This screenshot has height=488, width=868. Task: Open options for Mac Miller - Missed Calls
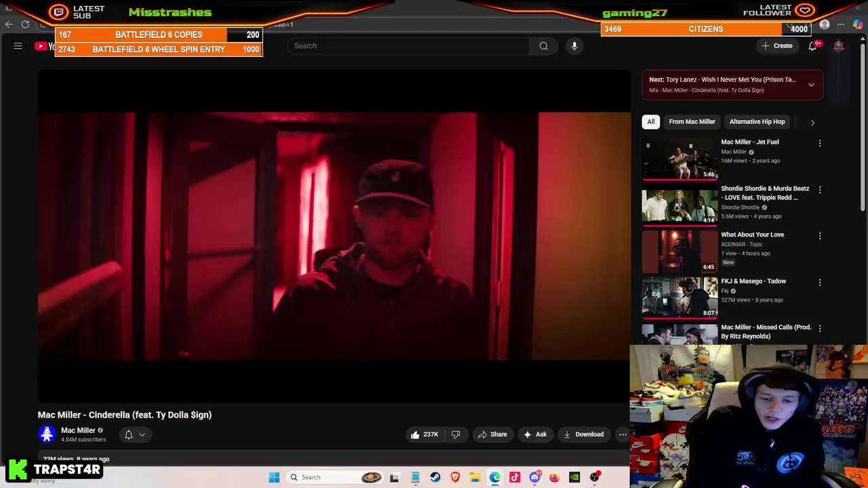820,328
